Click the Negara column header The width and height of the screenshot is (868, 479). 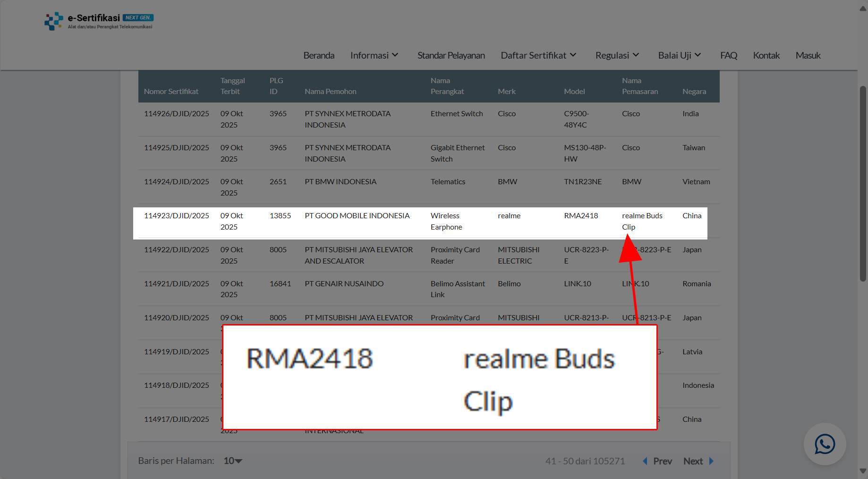694,91
